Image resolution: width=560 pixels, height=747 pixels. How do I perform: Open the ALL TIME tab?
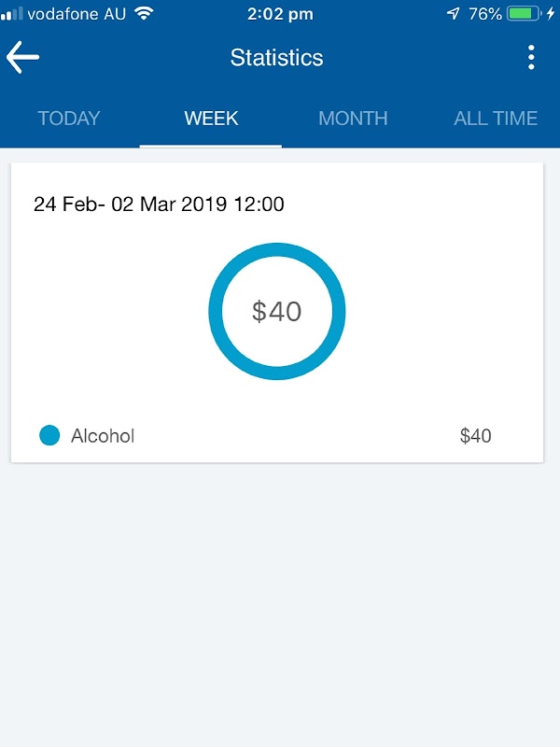coord(496,119)
